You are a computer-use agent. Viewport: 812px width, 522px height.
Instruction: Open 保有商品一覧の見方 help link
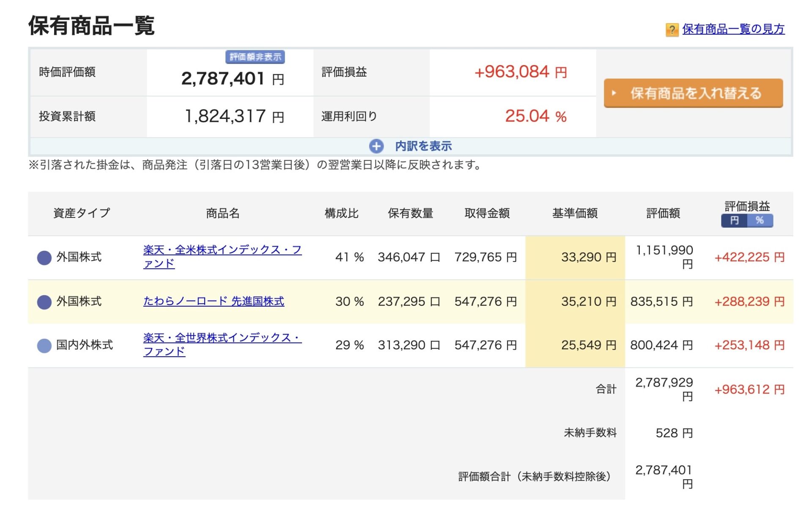pyautogui.click(x=733, y=29)
